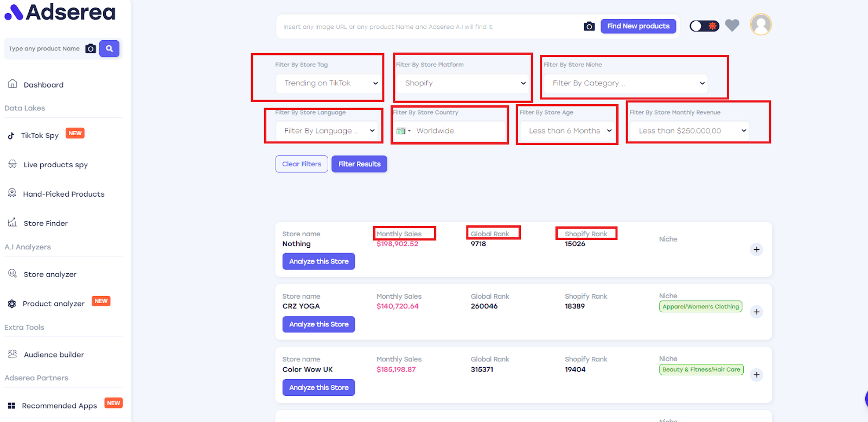Screen dimensions: 868x422
Task: Open the Less than 6 Months store age dropdown
Action: pos(568,131)
